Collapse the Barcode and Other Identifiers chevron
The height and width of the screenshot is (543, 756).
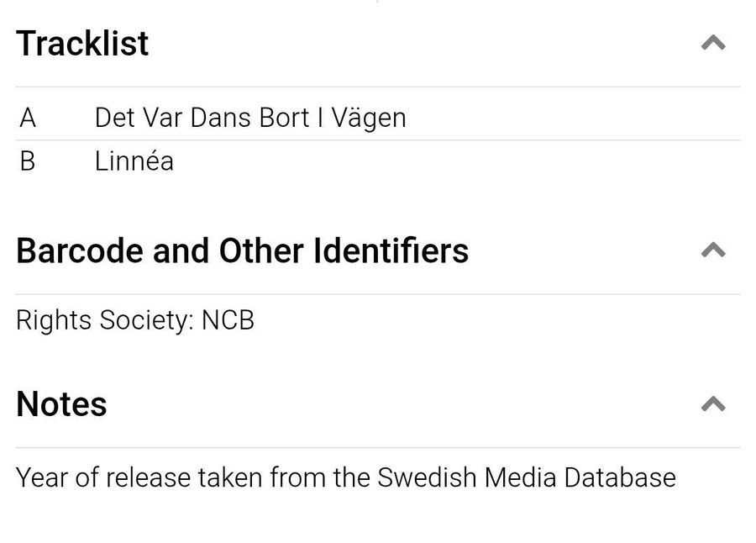(712, 250)
